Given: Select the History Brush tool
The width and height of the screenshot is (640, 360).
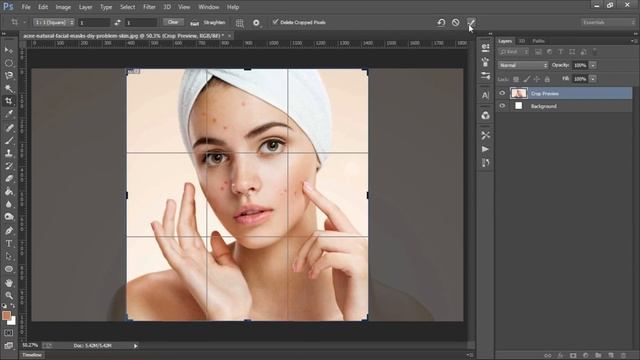Looking at the screenshot, I should tap(9, 166).
